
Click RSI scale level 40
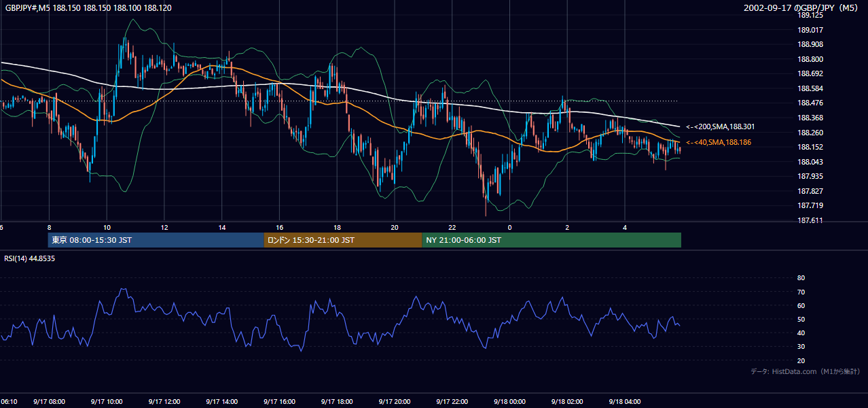[x=801, y=333]
